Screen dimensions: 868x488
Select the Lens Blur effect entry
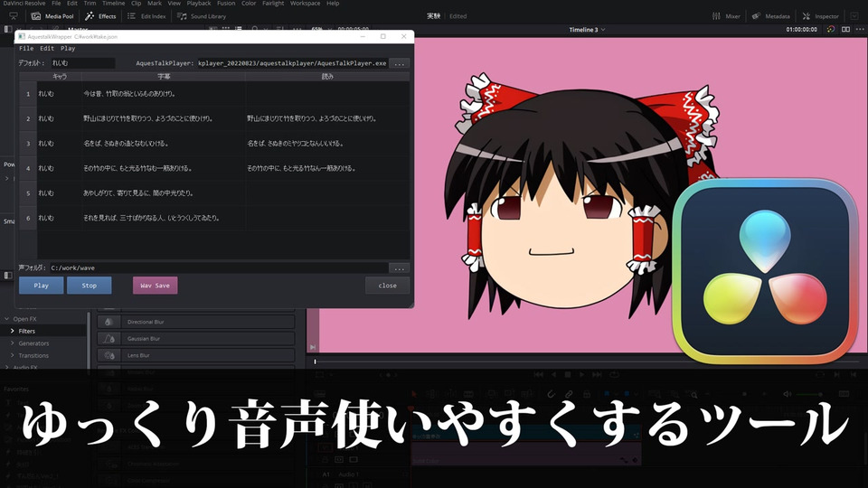pyautogui.click(x=196, y=355)
